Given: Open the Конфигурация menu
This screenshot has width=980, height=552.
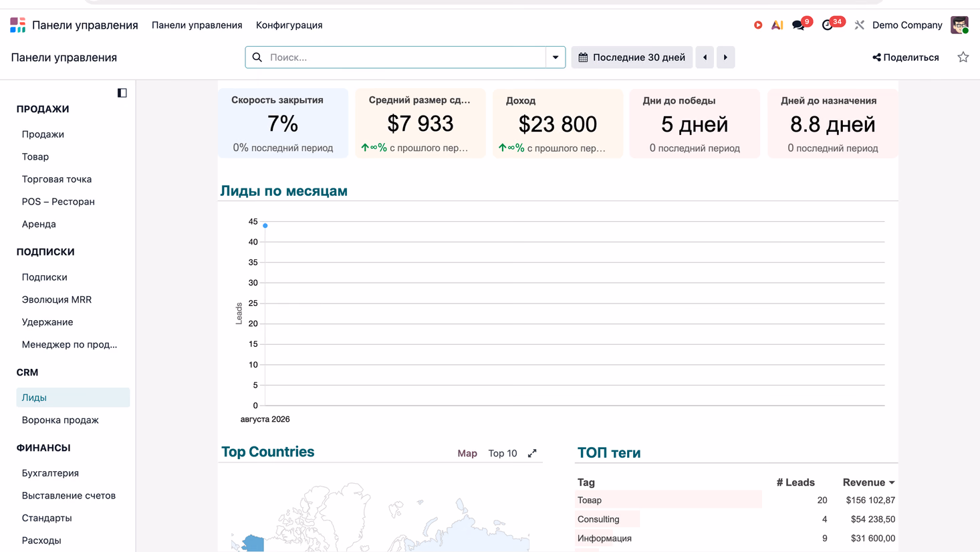Looking at the screenshot, I should [289, 25].
